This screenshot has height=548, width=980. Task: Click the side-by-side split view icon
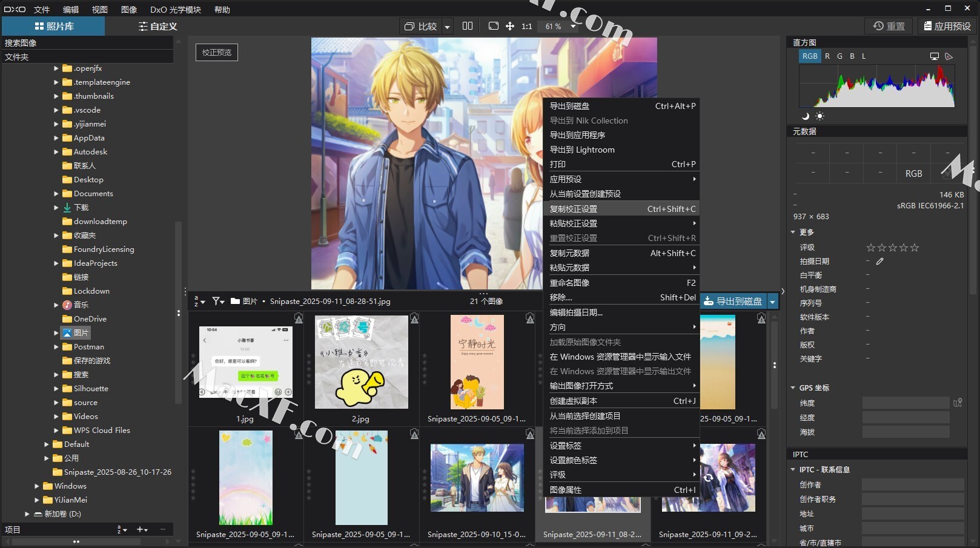(x=467, y=26)
